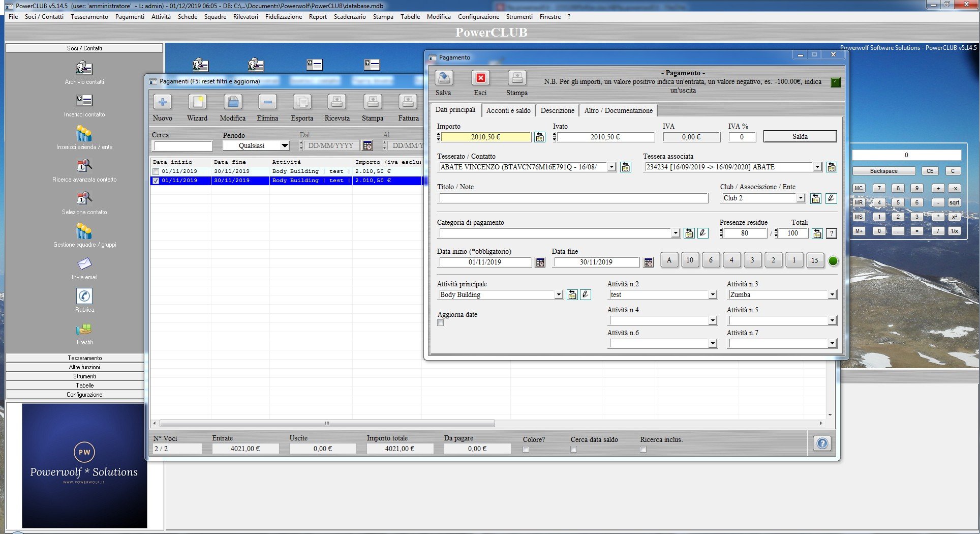Open the Wizard tool in Pagamenti
This screenshot has height=534, width=980.
197,102
